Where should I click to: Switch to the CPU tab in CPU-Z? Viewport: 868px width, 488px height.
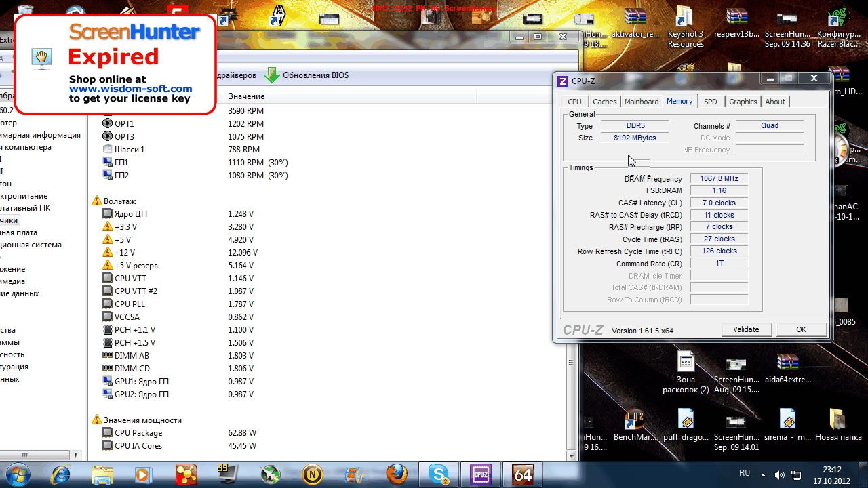[x=574, y=102]
